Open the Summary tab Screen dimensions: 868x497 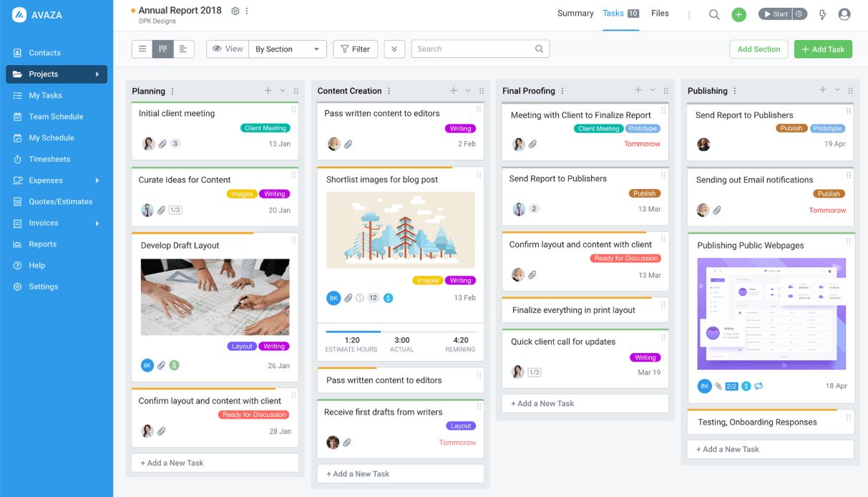(575, 13)
